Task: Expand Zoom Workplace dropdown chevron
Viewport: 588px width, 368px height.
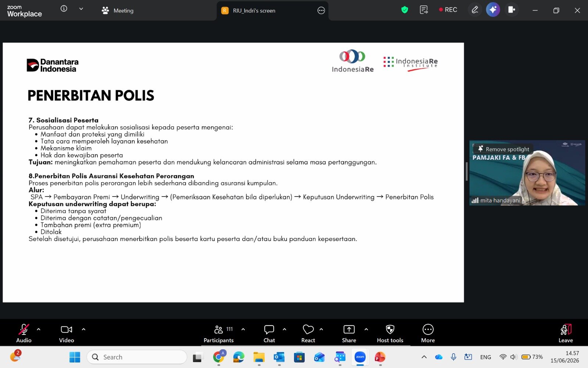Action: [x=81, y=8]
